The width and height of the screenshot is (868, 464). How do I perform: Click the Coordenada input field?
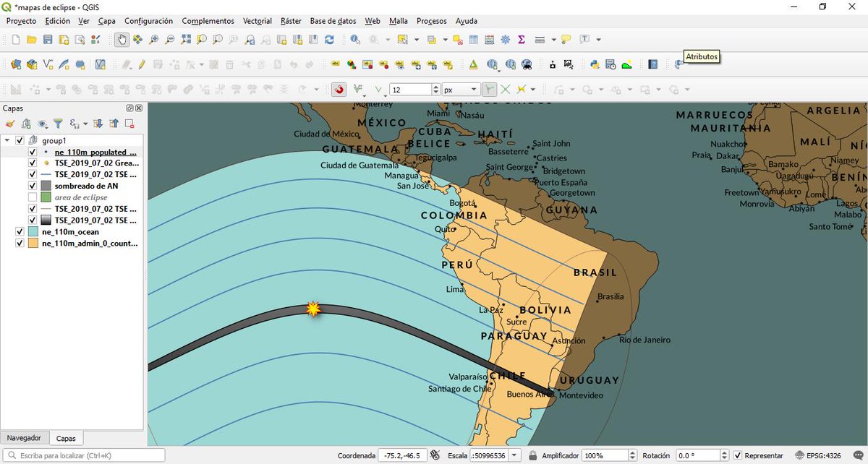[401, 456]
